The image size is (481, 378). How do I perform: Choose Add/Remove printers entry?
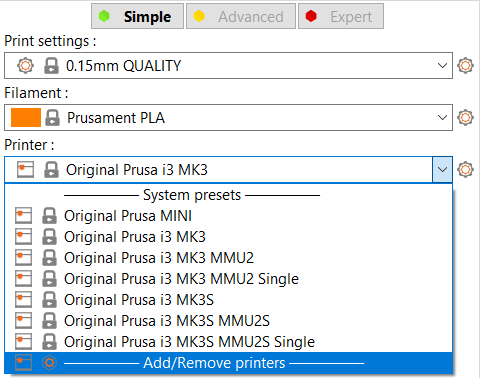tap(228, 363)
